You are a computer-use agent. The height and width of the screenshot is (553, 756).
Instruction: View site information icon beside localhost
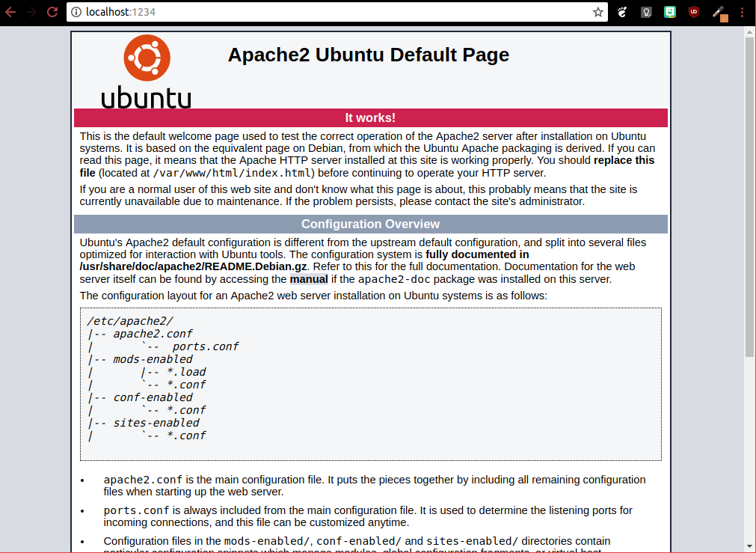coord(76,12)
